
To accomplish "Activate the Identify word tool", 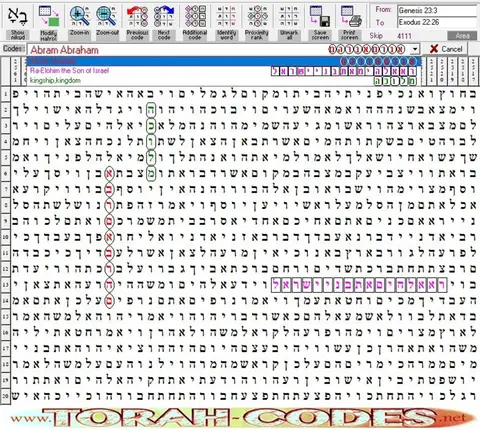I will click(226, 16).
